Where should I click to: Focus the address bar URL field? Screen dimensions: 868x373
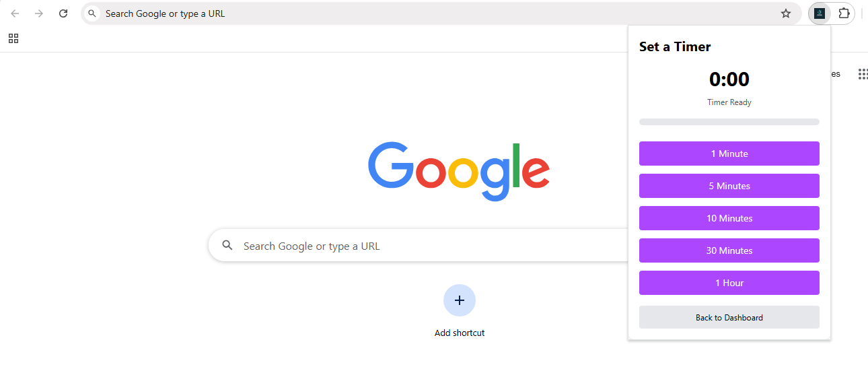pos(437,13)
